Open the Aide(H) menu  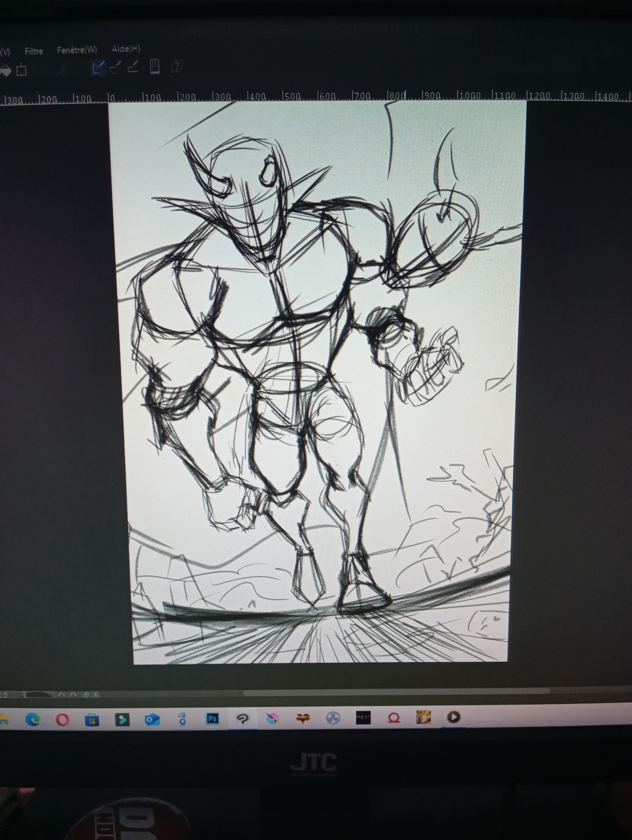pos(126,49)
